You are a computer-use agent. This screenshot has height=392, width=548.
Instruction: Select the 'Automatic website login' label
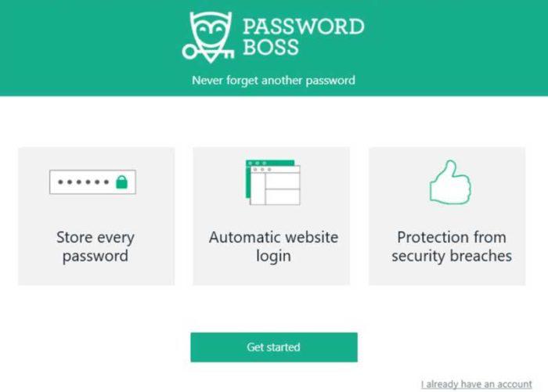click(273, 246)
